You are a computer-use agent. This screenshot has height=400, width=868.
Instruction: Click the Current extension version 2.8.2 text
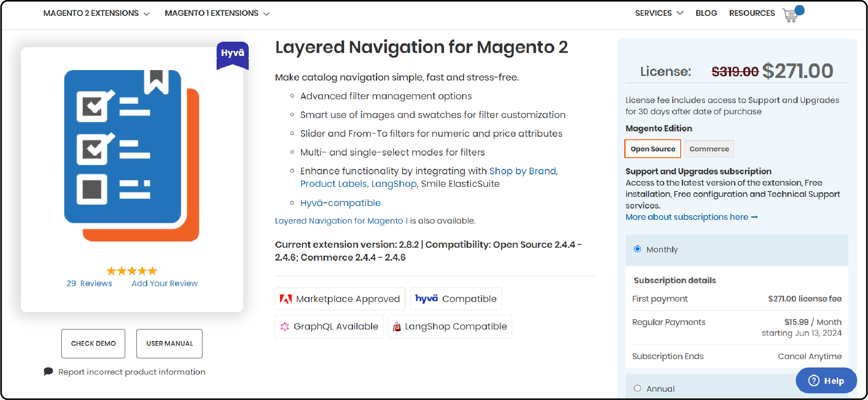347,244
